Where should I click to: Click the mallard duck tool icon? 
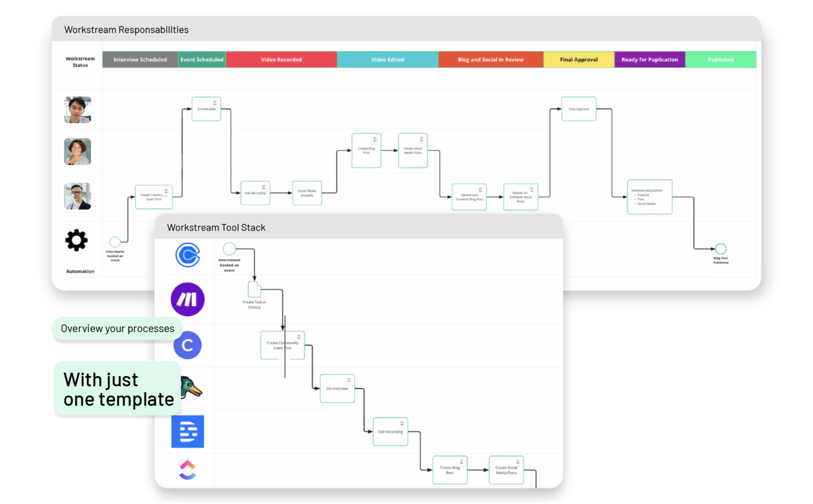point(191,388)
